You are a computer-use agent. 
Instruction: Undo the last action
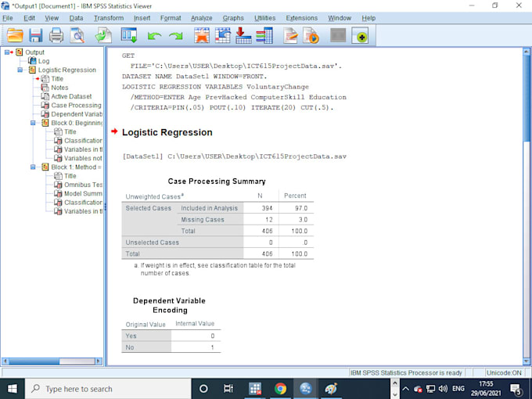coord(154,36)
